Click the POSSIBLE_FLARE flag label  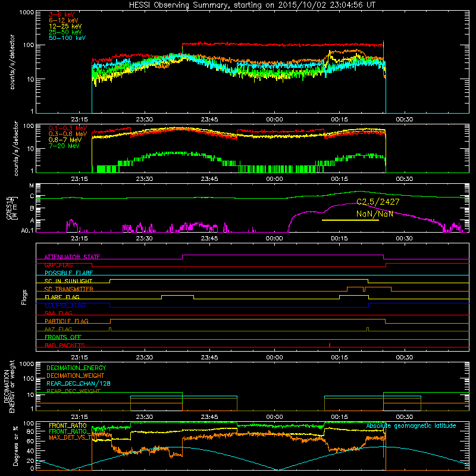pos(68,273)
